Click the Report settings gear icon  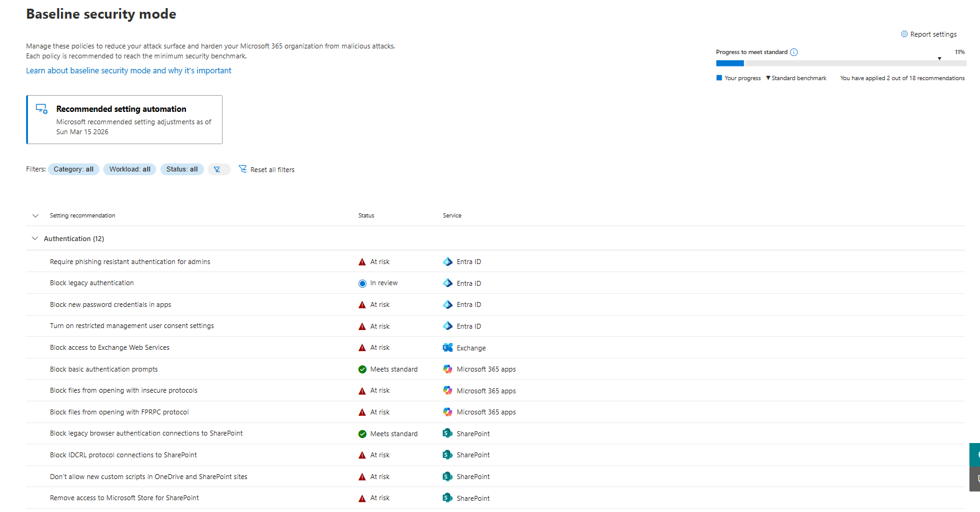pos(904,34)
